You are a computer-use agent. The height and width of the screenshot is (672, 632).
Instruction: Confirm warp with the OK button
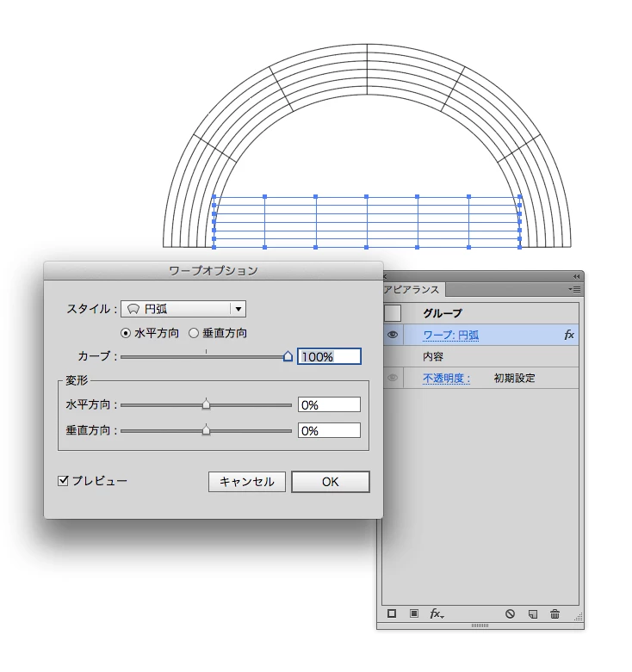330,482
